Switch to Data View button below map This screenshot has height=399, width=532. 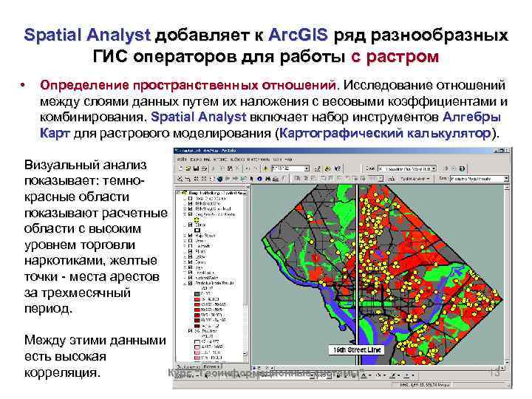point(255,367)
